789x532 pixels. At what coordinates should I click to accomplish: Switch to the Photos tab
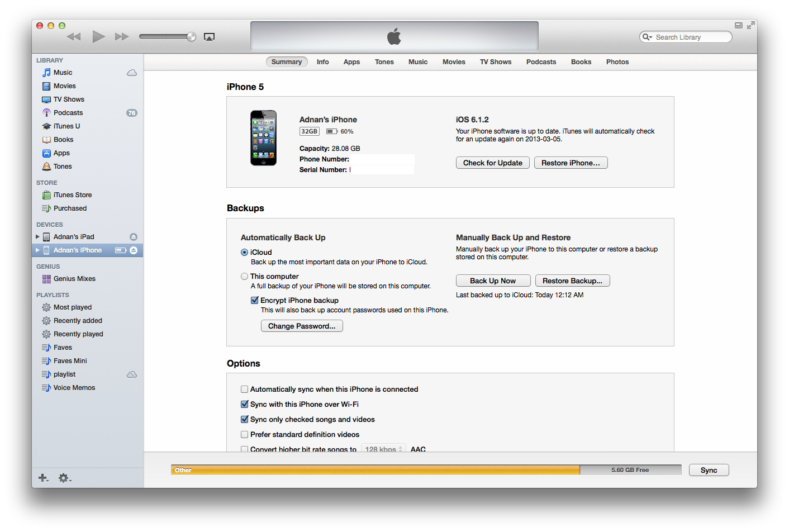point(617,62)
